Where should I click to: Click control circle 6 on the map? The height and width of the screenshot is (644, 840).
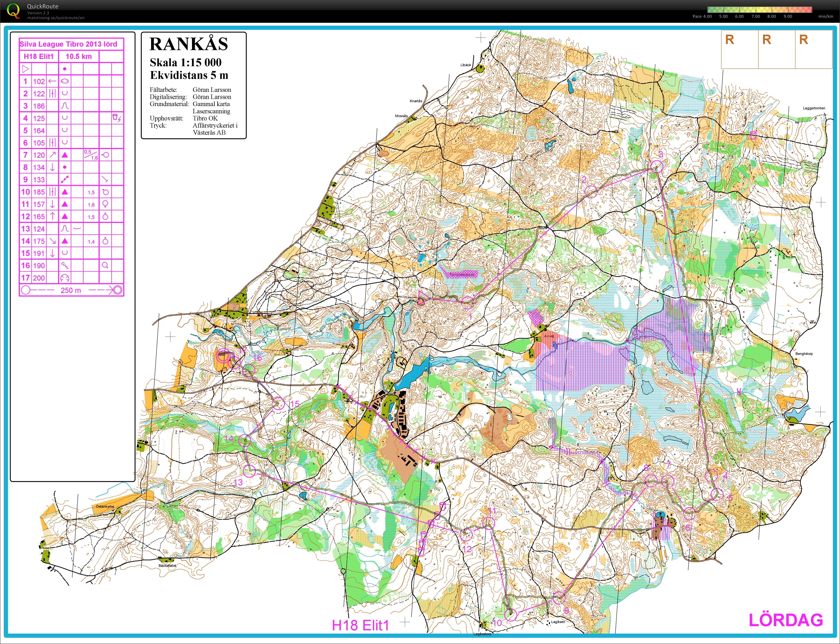coord(689,513)
